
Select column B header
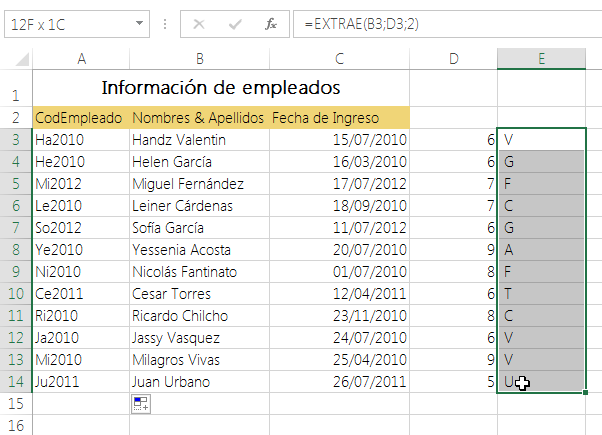point(199,59)
